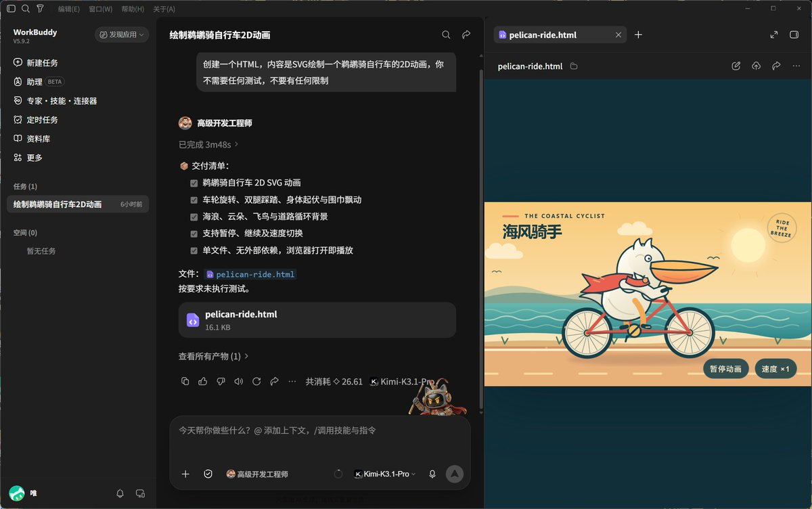812x509 pixels.
Task: Open search from the title bar magnifier
Action: [x=26, y=9]
